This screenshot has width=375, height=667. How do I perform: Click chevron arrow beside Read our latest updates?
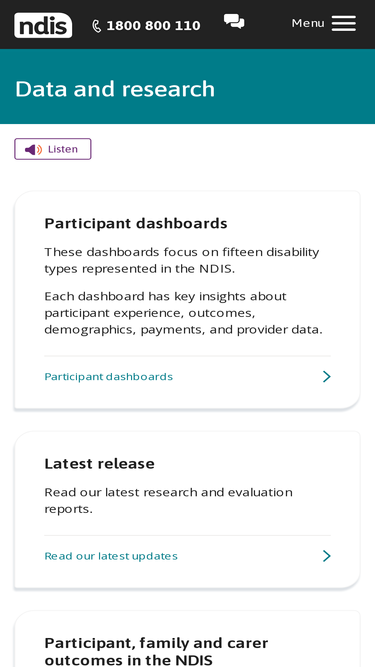[327, 556]
